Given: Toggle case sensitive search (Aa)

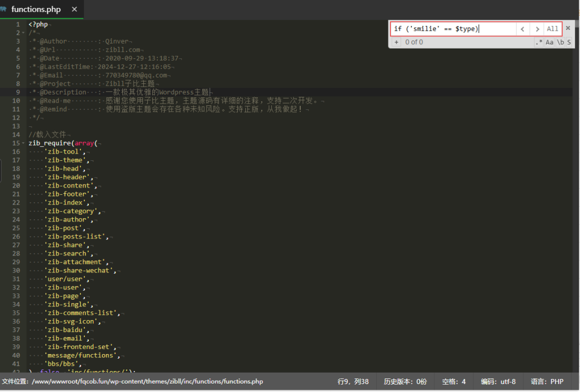Looking at the screenshot, I should pos(549,42).
